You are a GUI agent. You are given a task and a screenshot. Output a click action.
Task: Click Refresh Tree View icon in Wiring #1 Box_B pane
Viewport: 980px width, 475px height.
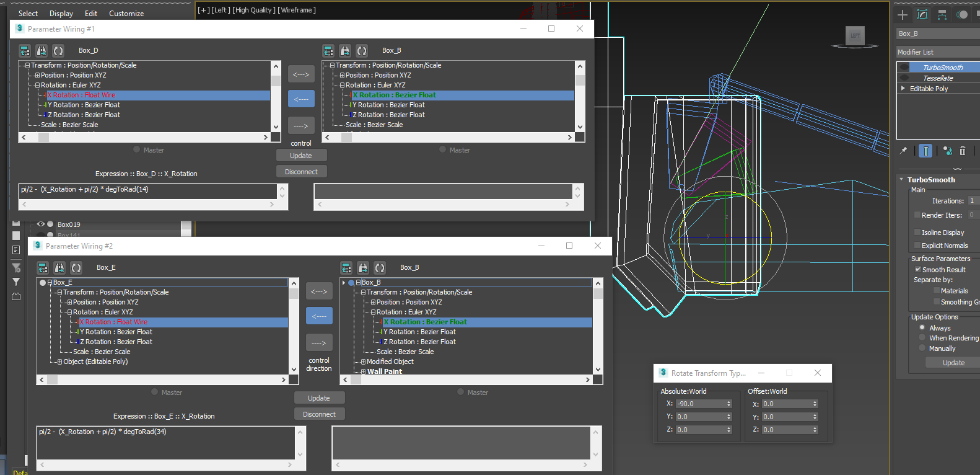click(362, 51)
